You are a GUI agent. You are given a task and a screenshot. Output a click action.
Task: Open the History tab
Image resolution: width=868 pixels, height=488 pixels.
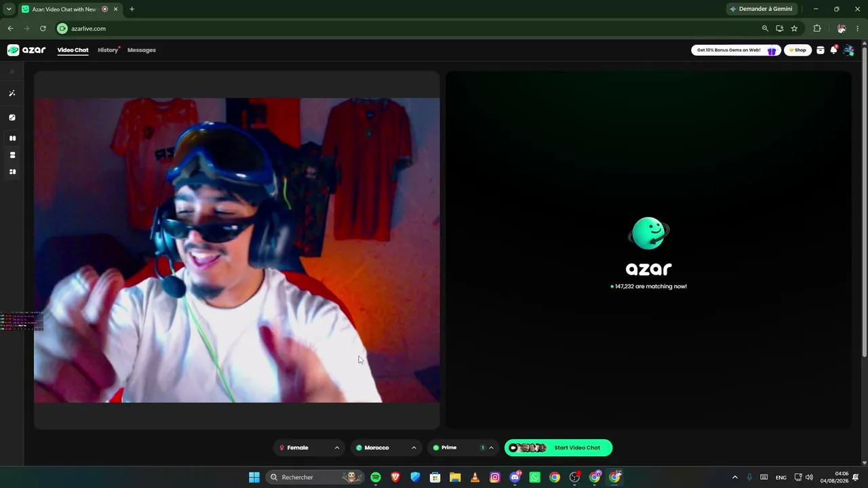click(107, 50)
